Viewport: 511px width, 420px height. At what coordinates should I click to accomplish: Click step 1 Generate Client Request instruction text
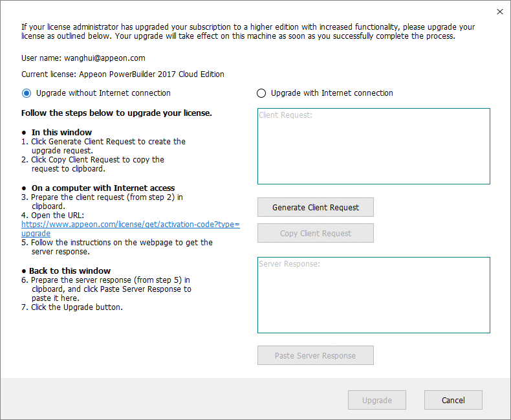point(107,141)
